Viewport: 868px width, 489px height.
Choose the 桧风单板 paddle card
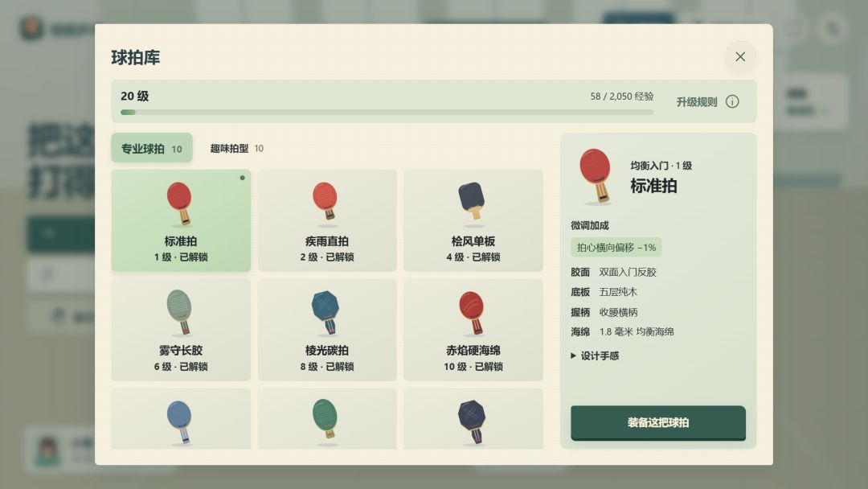pyautogui.click(x=473, y=220)
